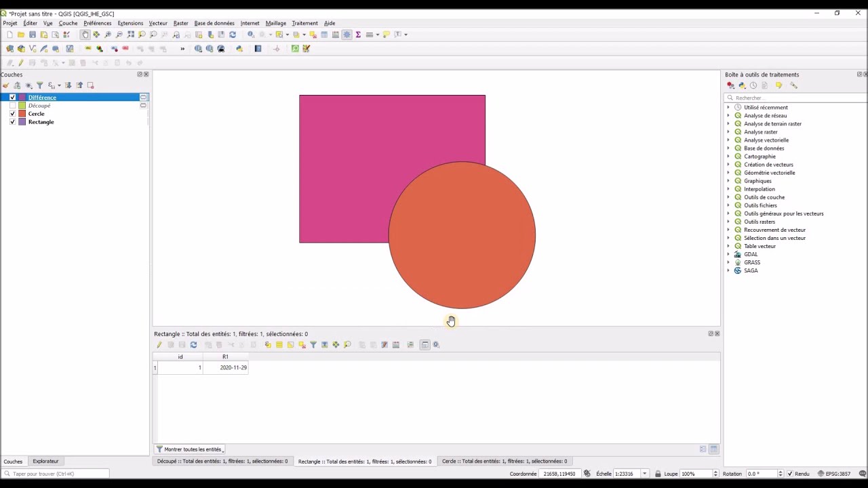This screenshot has width=868, height=488.
Task: Toggle the Rendu checkbox
Action: point(790,474)
